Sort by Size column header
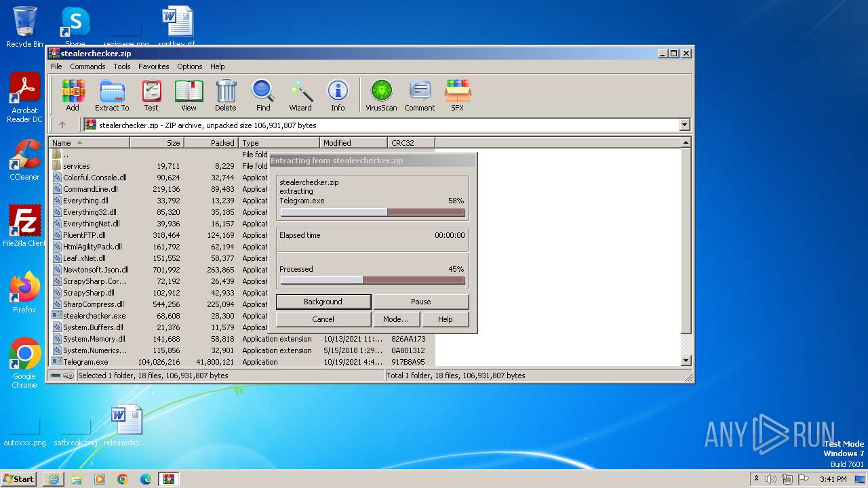868x488 pixels. click(157, 143)
